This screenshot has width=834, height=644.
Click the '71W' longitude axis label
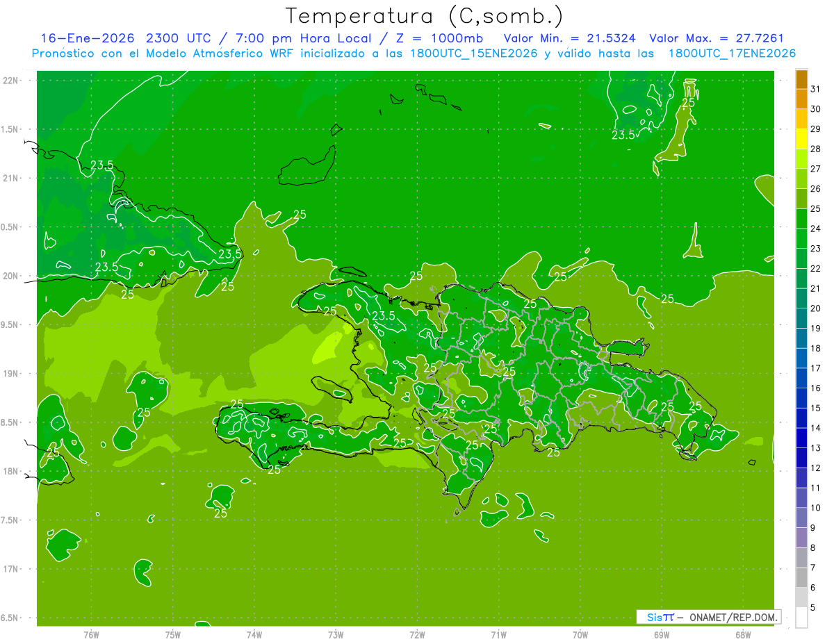[x=498, y=635]
